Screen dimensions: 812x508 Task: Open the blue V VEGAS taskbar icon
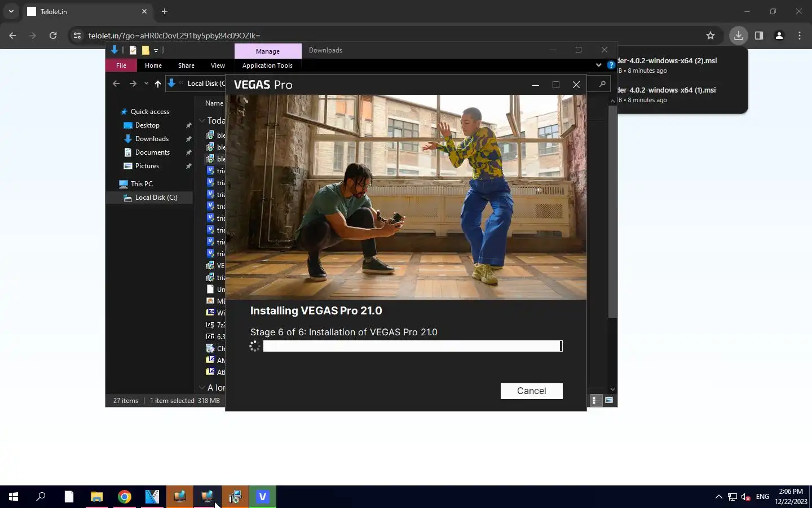click(x=262, y=497)
